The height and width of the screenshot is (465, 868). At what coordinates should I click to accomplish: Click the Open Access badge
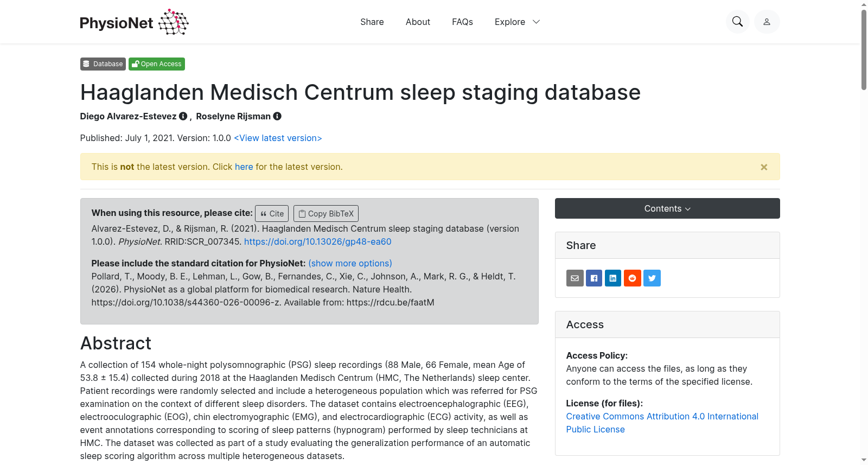157,64
